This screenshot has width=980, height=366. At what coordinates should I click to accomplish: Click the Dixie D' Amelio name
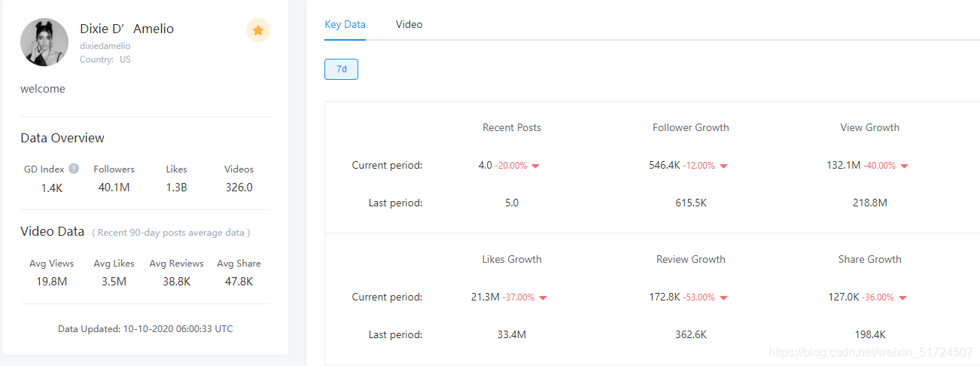pyautogui.click(x=126, y=29)
